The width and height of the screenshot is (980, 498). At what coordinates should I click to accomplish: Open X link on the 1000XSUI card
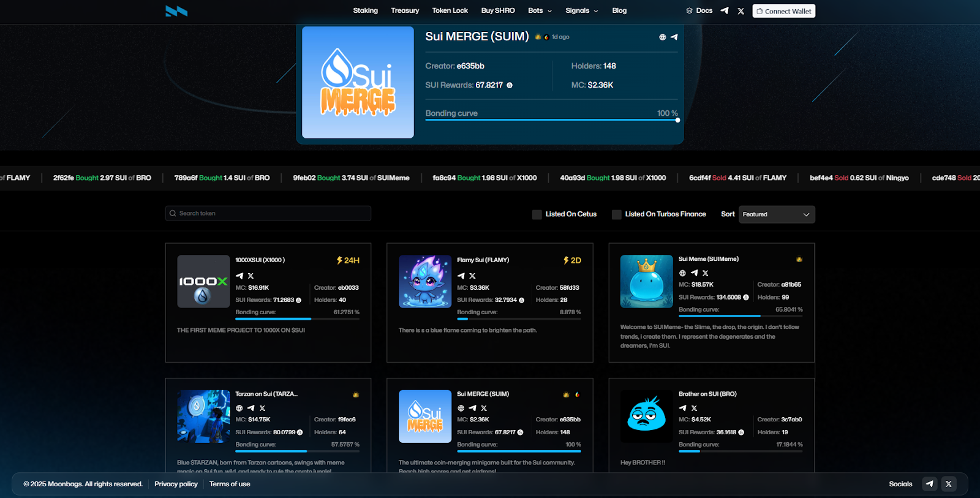coord(251,276)
